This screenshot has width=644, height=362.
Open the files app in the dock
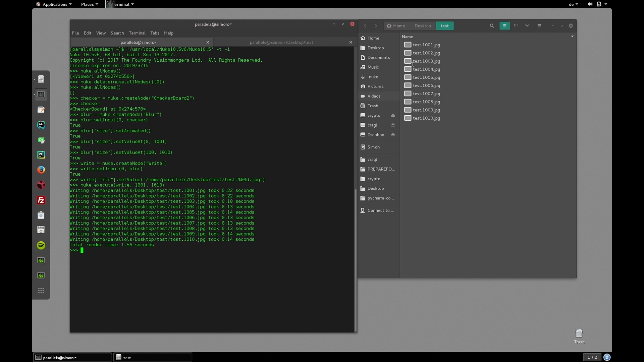[41, 79]
